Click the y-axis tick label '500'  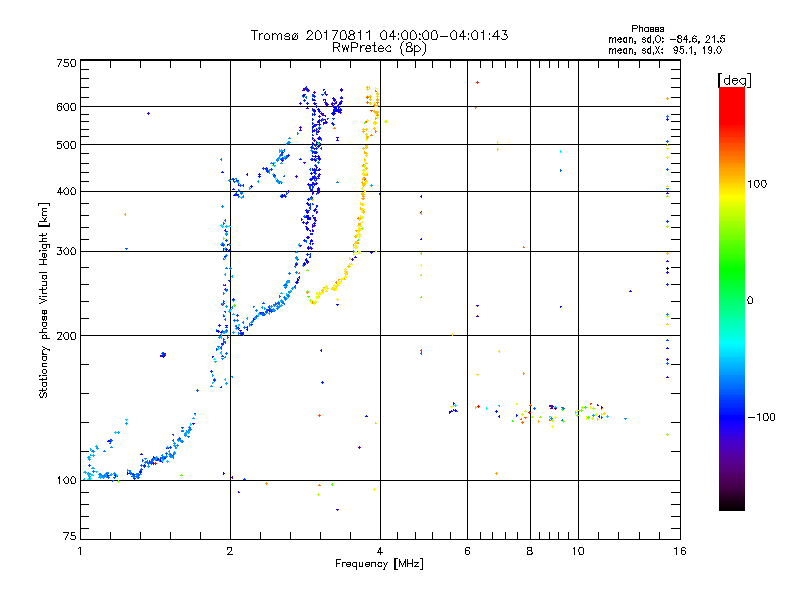66,145
